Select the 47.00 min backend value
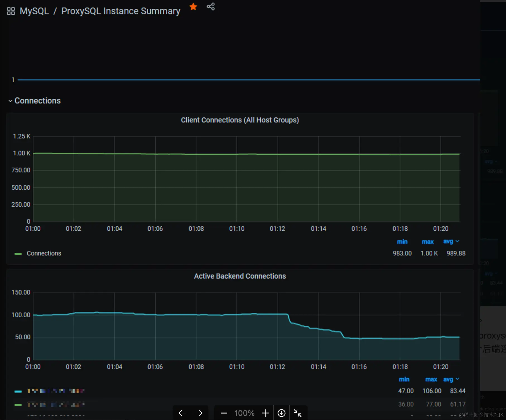Image resolution: width=506 pixels, height=420 pixels. coord(406,391)
